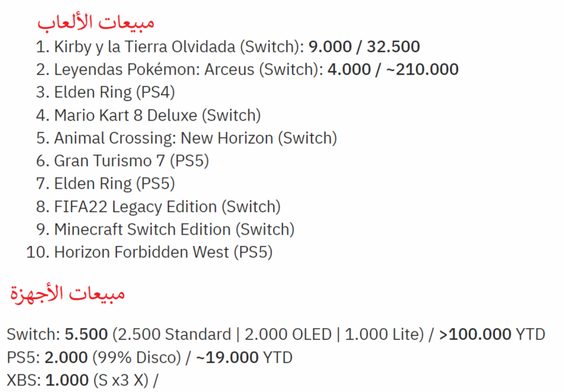Select the Mario Kart 8 Deluxe entry
This screenshot has width=564, height=392.
(x=157, y=115)
